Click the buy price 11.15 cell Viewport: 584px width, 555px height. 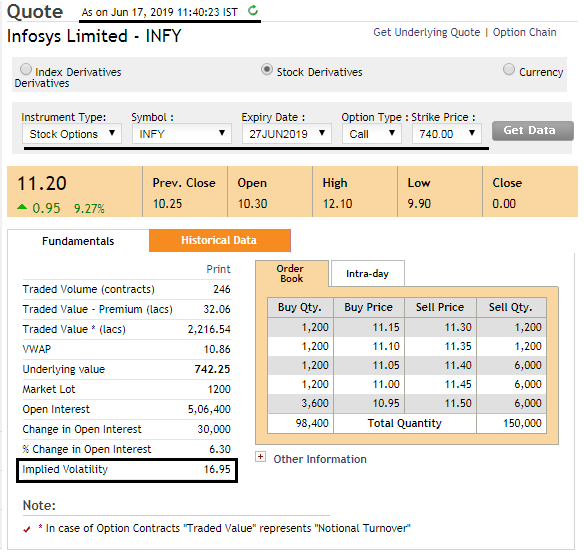tap(369, 327)
